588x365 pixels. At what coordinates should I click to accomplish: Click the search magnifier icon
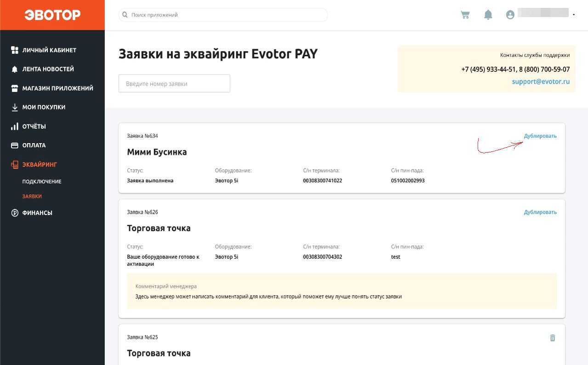pyautogui.click(x=125, y=15)
